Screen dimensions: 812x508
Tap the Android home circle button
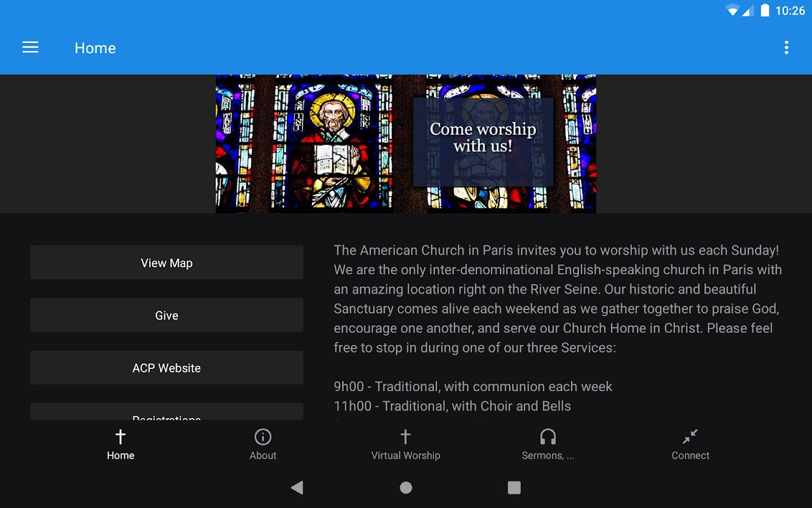tap(406, 488)
